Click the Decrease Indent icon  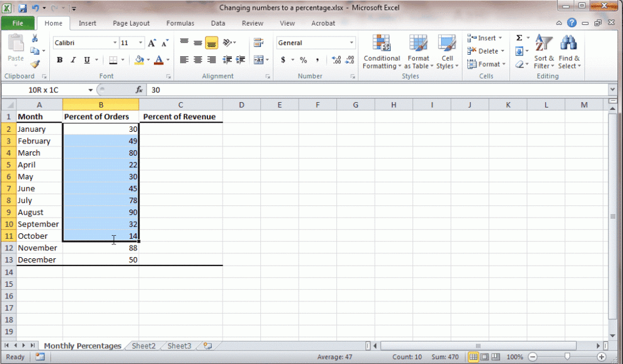click(x=228, y=60)
